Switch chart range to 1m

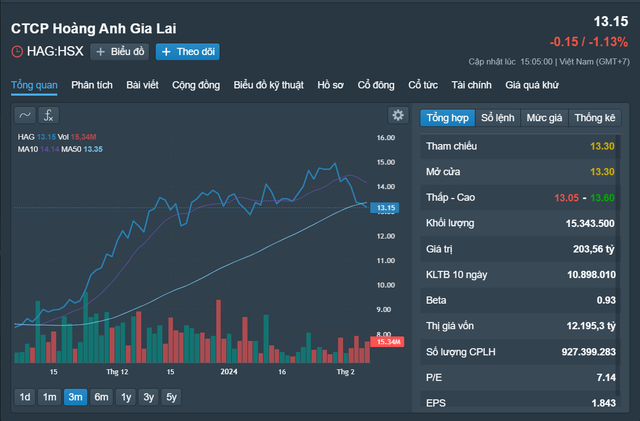(49, 397)
